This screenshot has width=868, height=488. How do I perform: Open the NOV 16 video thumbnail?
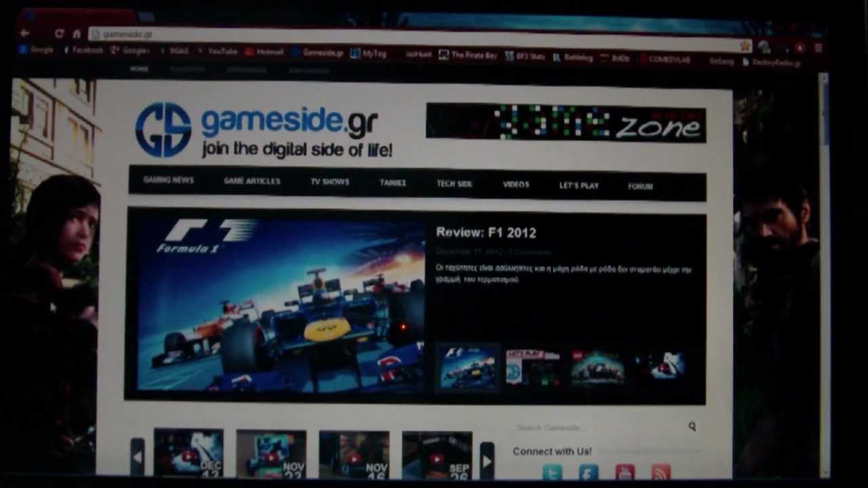[354, 455]
